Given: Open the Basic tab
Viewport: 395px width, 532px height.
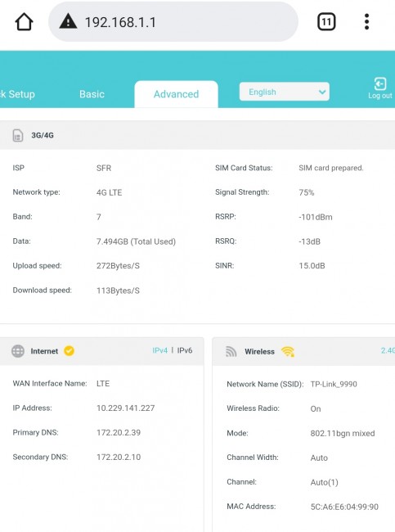Looking at the screenshot, I should (92, 94).
